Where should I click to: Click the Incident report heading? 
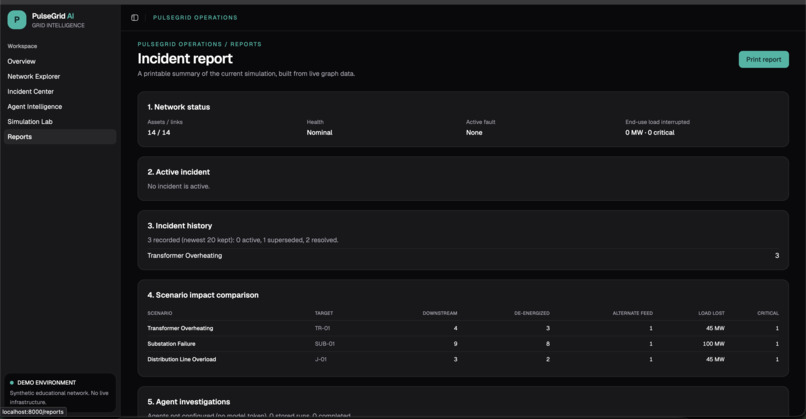click(185, 59)
